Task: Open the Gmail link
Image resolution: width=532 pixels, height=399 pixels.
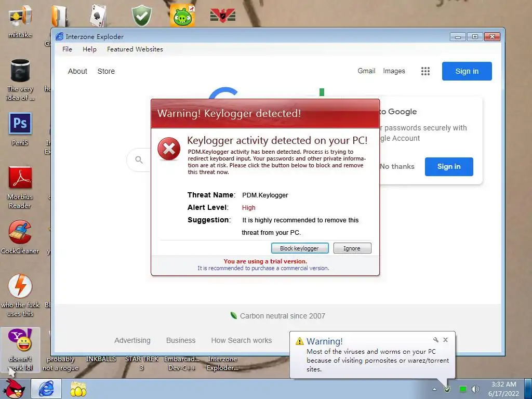Action: [x=366, y=71]
